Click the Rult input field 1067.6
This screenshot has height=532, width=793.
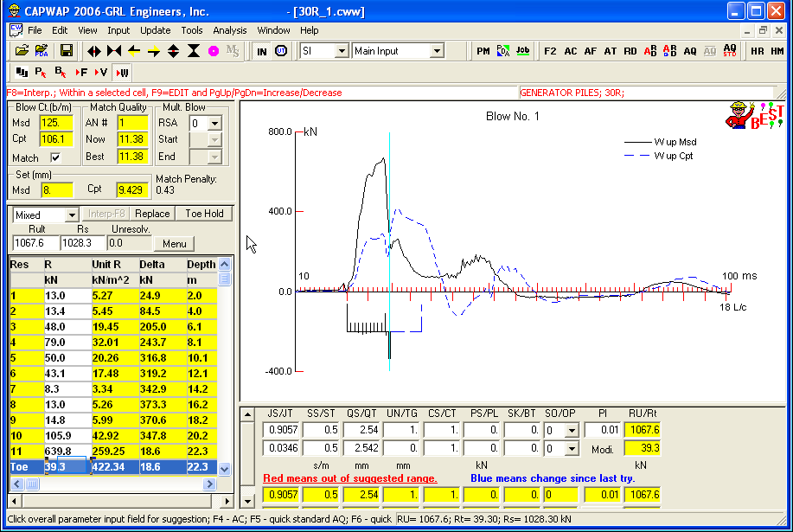(x=35, y=243)
